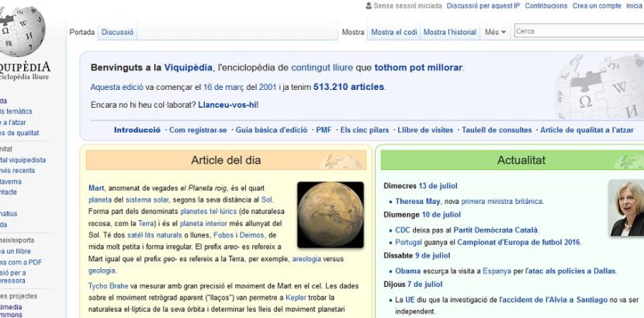Click the Article del dia heading
Image resolution: width=644 pixels, height=318 pixels.
click(226, 160)
